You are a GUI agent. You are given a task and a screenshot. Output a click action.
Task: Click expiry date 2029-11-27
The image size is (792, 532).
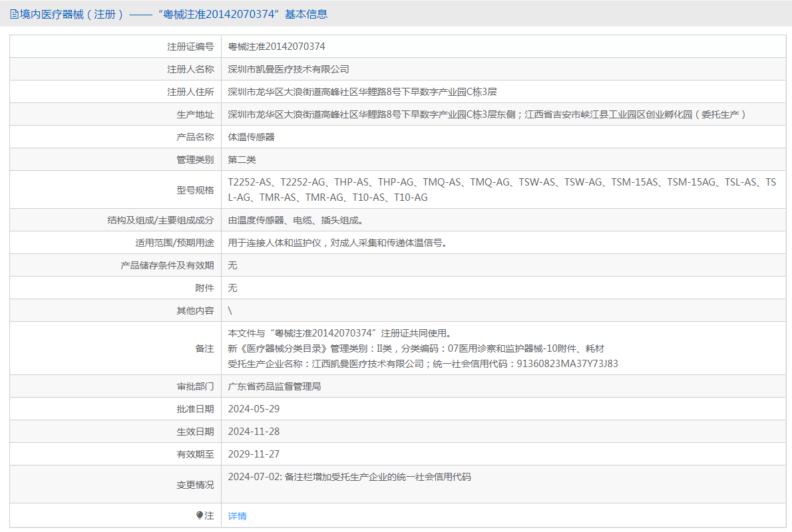pyautogui.click(x=254, y=454)
